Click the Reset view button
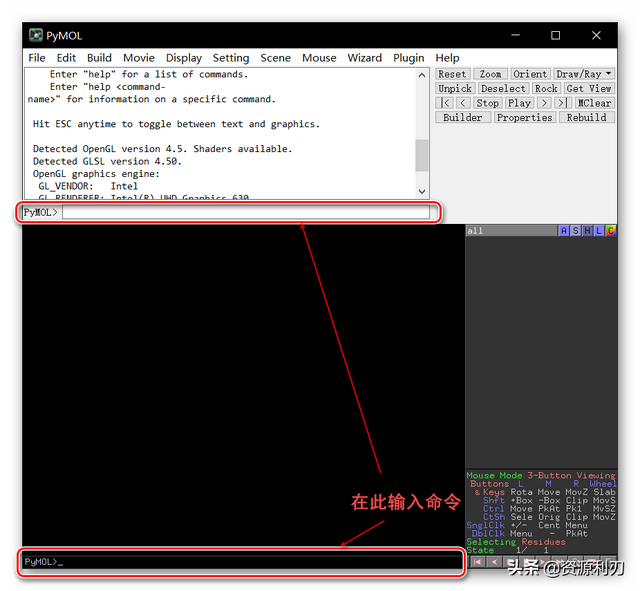The image size is (640, 591). coord(452,74)
